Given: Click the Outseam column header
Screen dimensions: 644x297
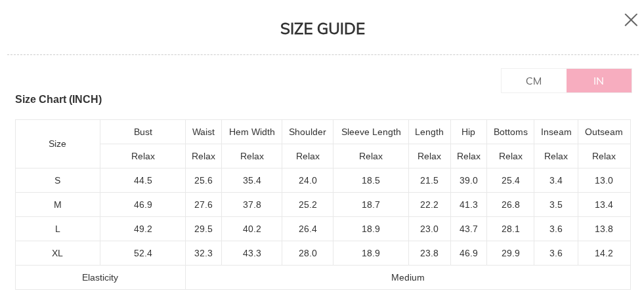Looking at the screenshot, I should [604, 132].
